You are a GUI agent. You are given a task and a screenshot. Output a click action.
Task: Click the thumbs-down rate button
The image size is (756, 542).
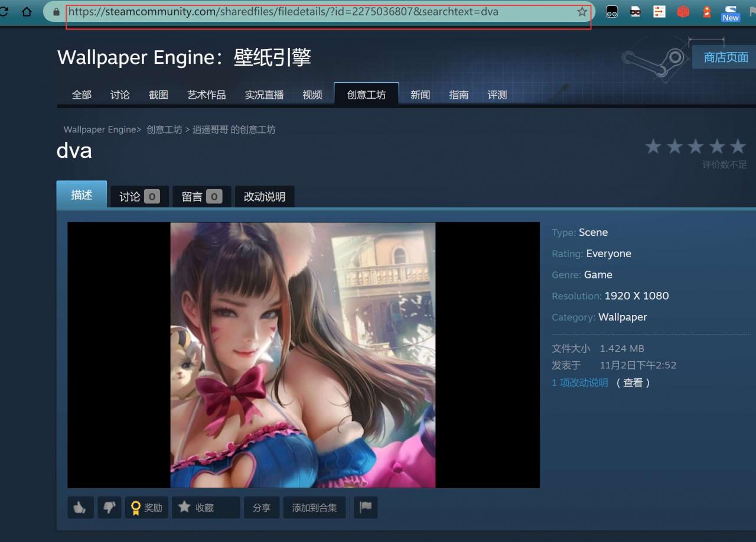[x=109, y=507]
